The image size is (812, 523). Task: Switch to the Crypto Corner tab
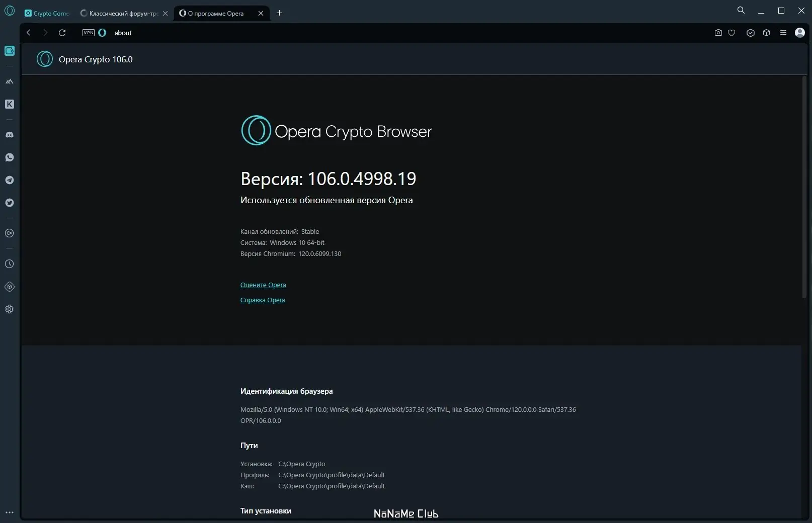coord(47,14)
